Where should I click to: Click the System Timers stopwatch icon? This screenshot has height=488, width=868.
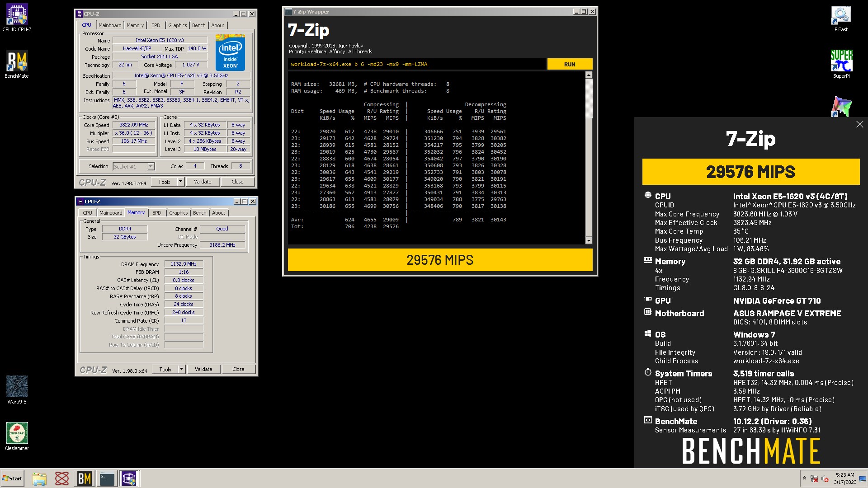[648, 372]
